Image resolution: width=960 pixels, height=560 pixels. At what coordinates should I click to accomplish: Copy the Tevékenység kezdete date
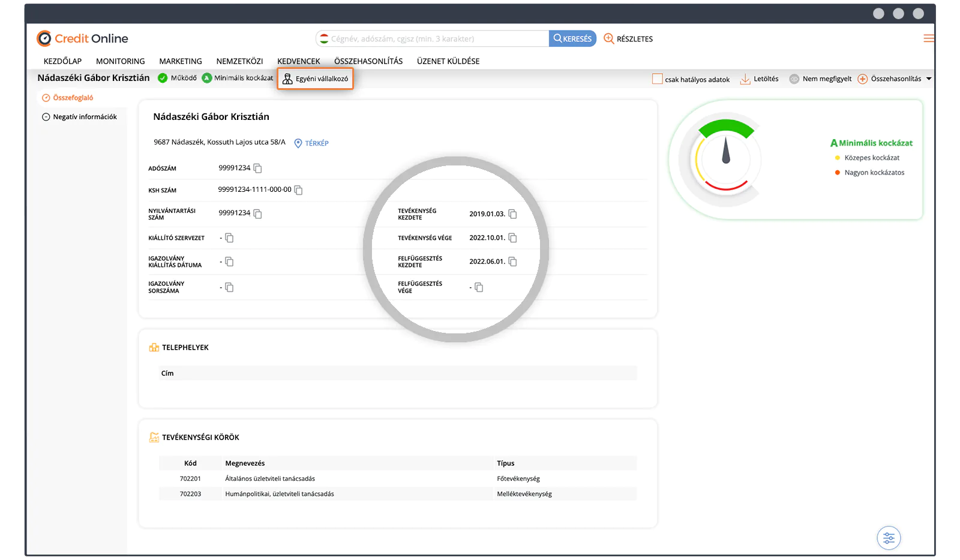[x=512, y=214]
